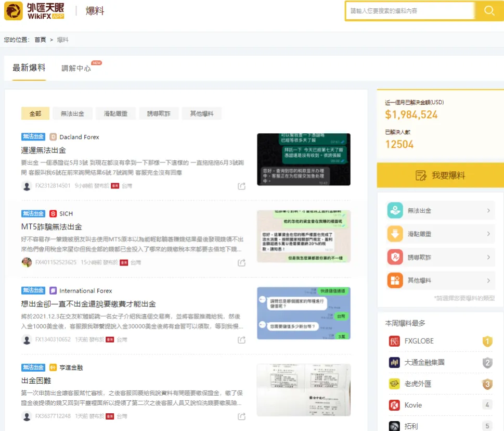Click the rank 1 gold badge
Viewport: 504px width, 431px height.
[x=487, y=341]
